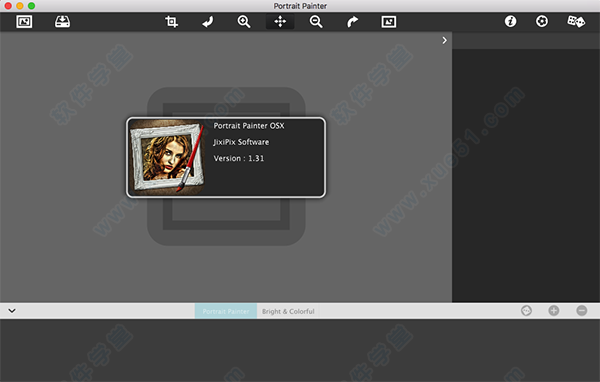The height and width of the screenshot is (382, 600).
Task: Switch to the Portrait Painter tab
Action: 226,311
